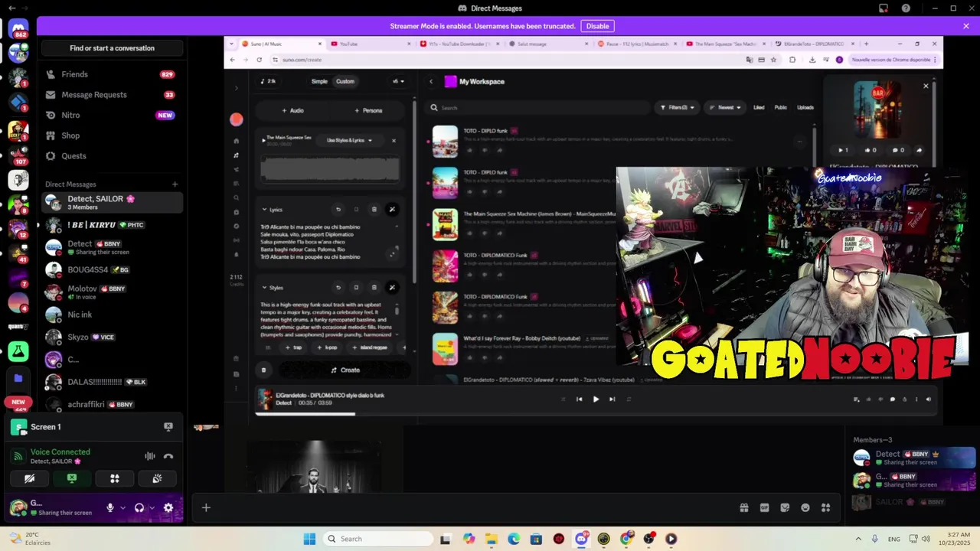Open the Detect, SAILOR group conversation
This screenshot has height=551, width=980.
click(112, 202)
